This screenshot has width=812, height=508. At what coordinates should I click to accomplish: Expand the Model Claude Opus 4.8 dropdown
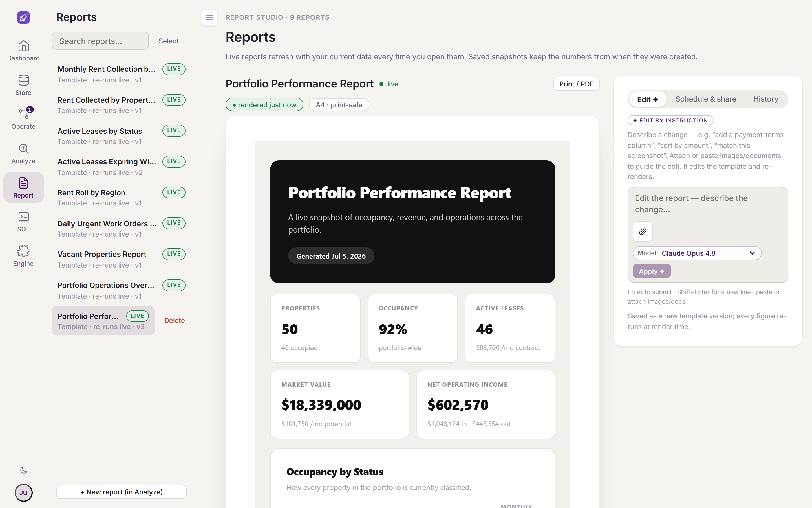(697, 253)
